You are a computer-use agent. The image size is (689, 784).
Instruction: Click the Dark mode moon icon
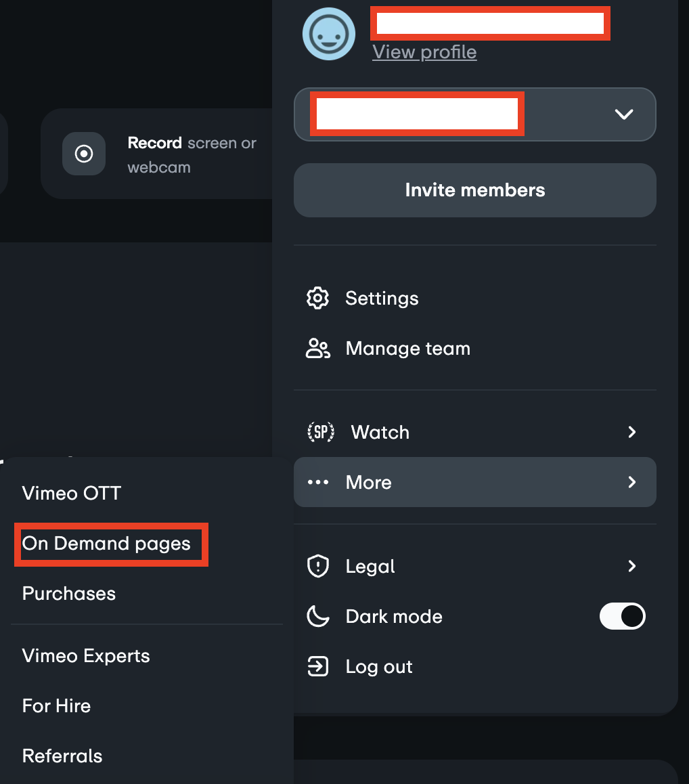coord(317,617)
